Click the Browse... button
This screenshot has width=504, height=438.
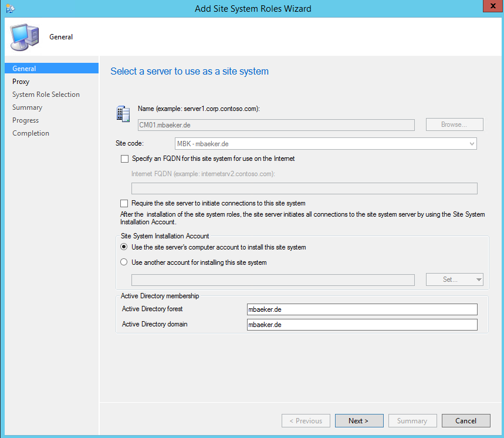pyautogui.click(x=455, y=124)
